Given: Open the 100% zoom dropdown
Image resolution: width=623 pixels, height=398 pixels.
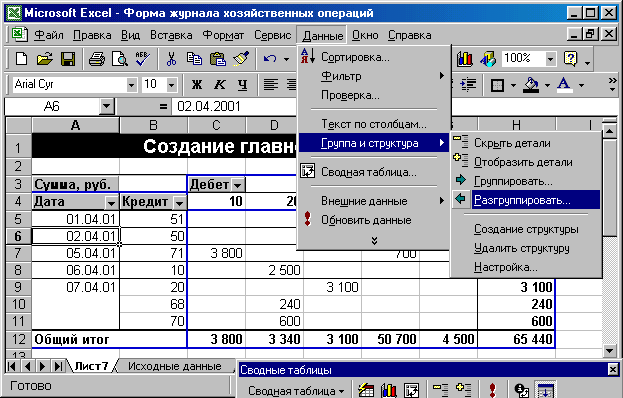Looking at the screenshot, I should pos(550,59).
